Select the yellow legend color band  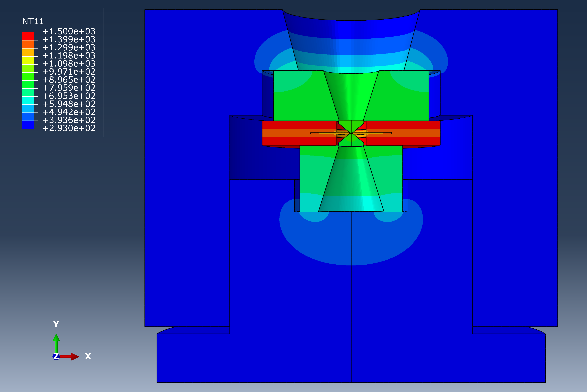28,60
